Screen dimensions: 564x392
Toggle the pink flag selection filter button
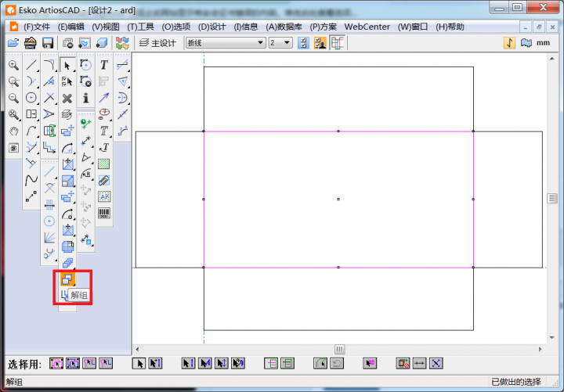point(371,363)
